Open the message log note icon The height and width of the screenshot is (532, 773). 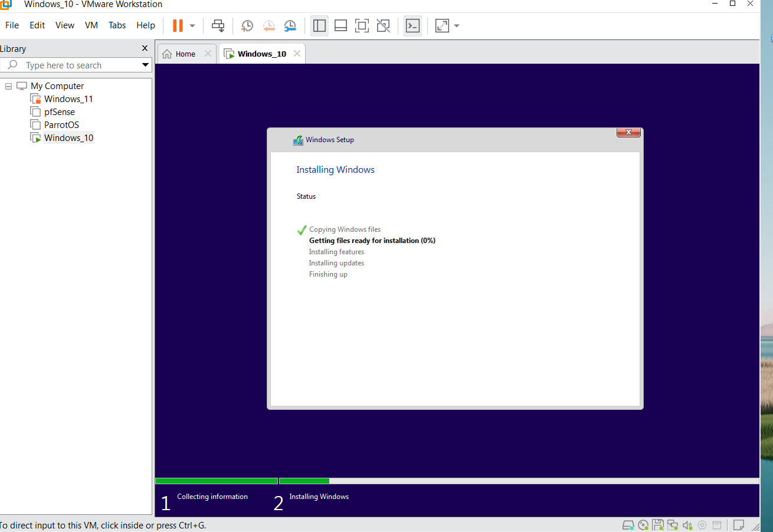pyautogui.click(x=738, y=525)
